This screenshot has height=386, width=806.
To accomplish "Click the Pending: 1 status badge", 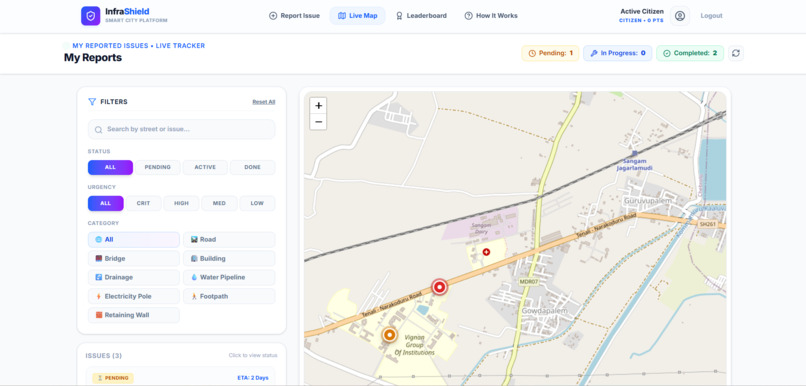I will (551, 53).
